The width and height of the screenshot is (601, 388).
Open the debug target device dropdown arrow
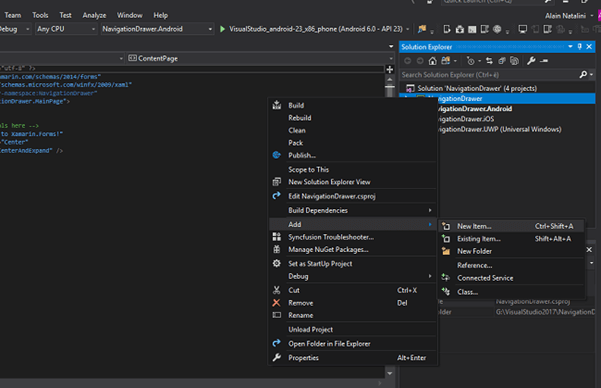point(407,29)
